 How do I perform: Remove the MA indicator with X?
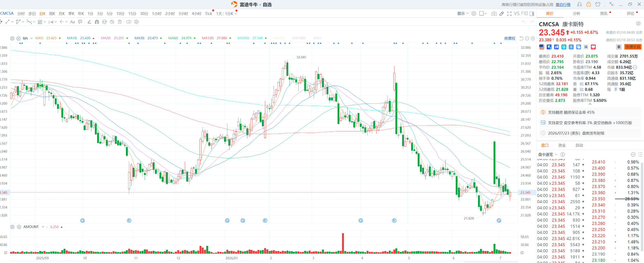click(x=18, y=38)
